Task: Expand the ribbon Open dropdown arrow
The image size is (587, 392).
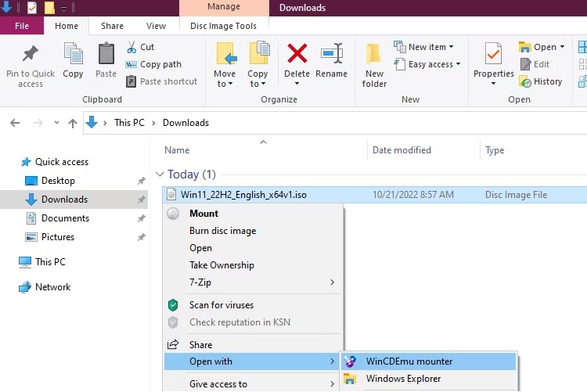Action: coord(562,47)
